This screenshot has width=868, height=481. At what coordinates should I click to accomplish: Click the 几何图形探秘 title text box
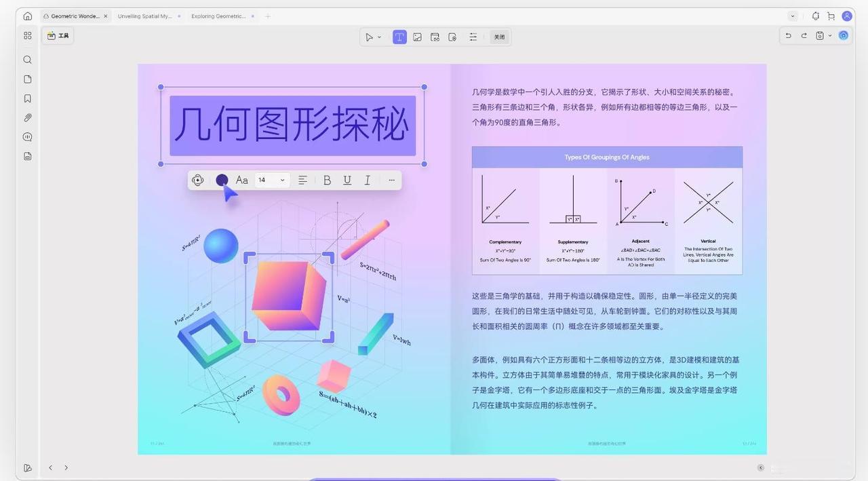292,126
